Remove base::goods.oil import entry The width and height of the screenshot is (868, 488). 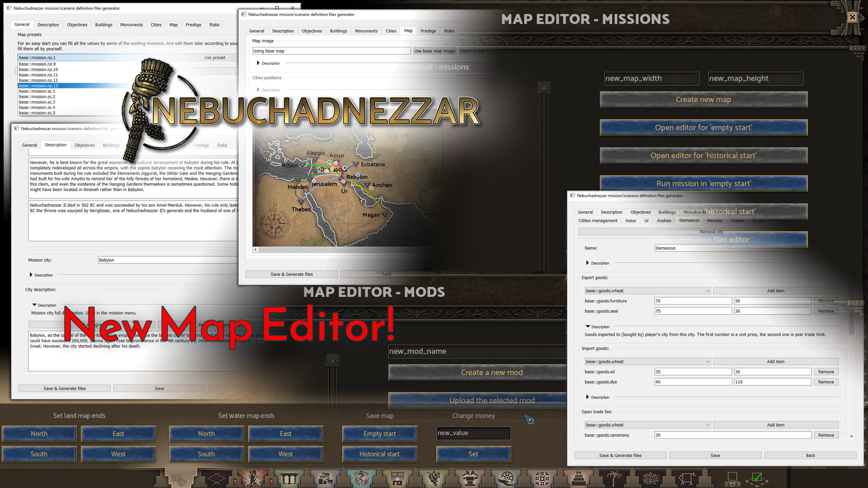(x=826, y=372)
